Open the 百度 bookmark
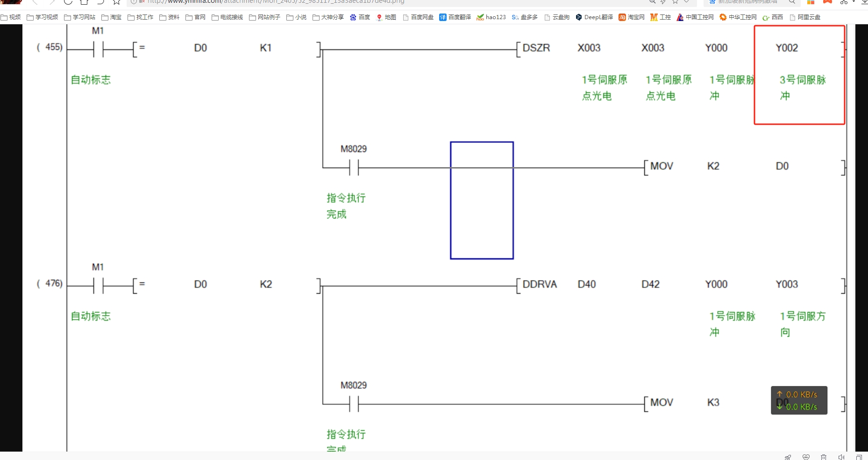 360,17
